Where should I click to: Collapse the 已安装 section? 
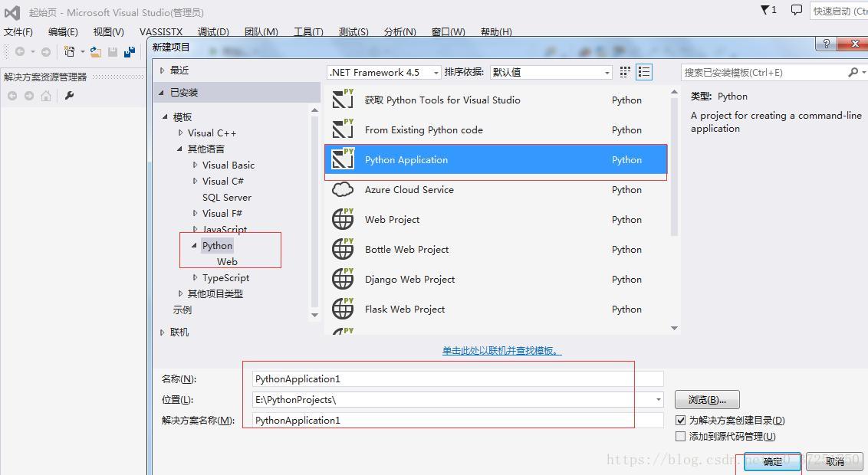point(161,93)
